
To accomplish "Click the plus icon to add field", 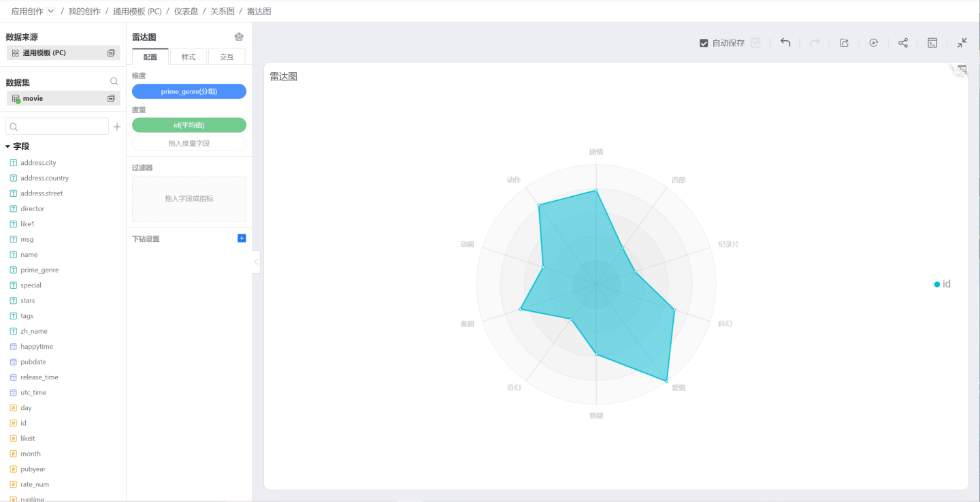I will [117, 127].
